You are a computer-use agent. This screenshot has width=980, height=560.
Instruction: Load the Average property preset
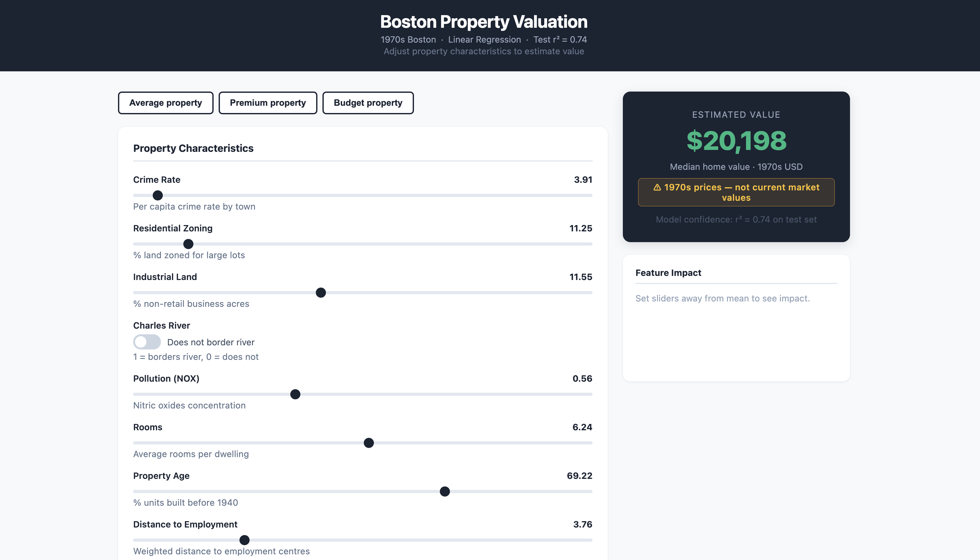coord(166,103)
